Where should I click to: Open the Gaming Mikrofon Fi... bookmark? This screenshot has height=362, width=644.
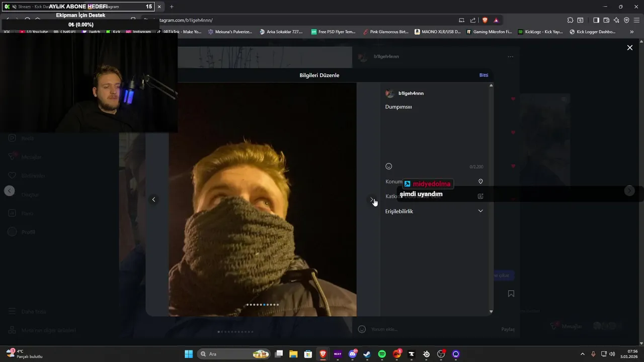[x=489, y=32]
